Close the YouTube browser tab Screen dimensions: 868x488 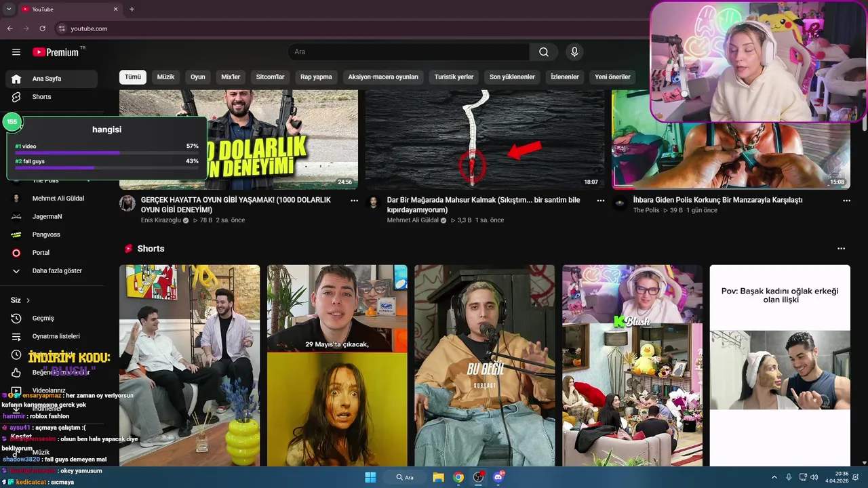point(115,9)
